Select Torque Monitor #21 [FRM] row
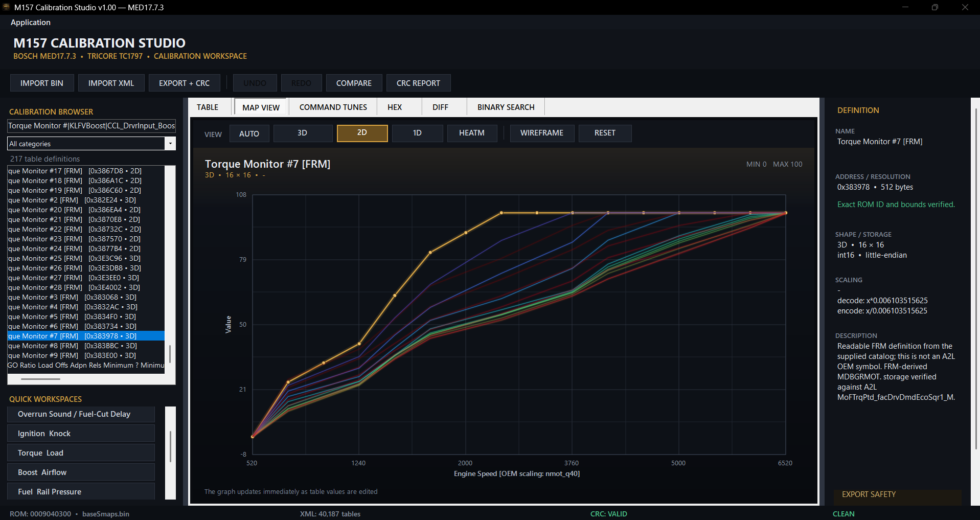The image size is (980, 520). click(x=86, y=219)
